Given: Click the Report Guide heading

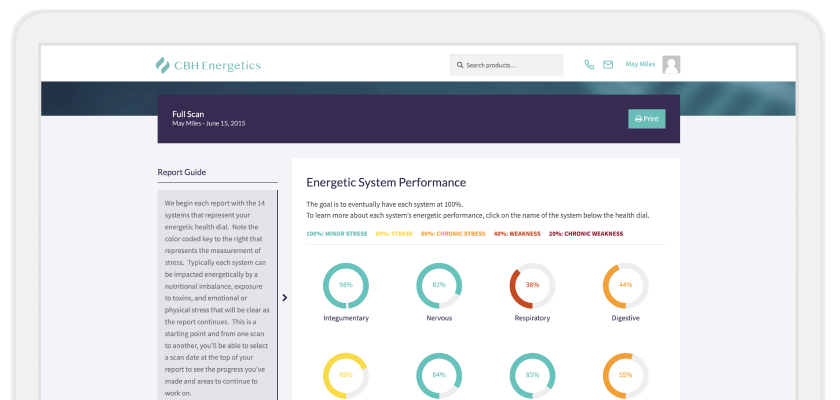Looking at the screenshot, I should click(x=182, y=172).
